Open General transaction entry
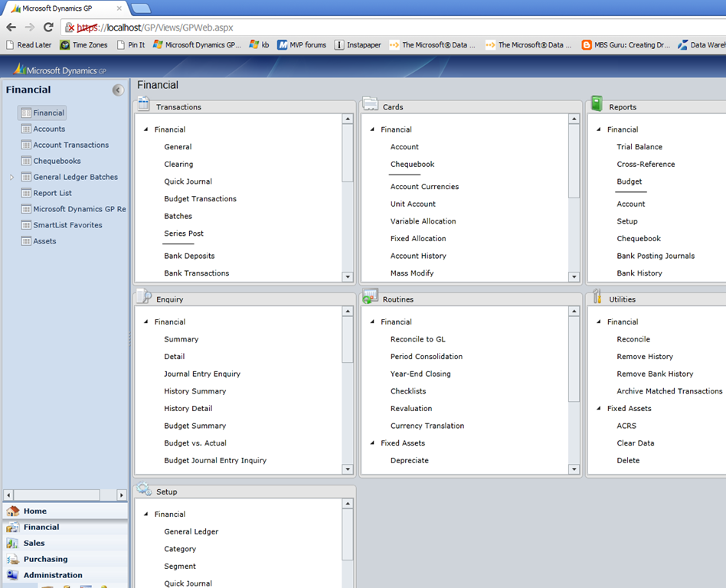726x588 pixels. tap(178, 147)
